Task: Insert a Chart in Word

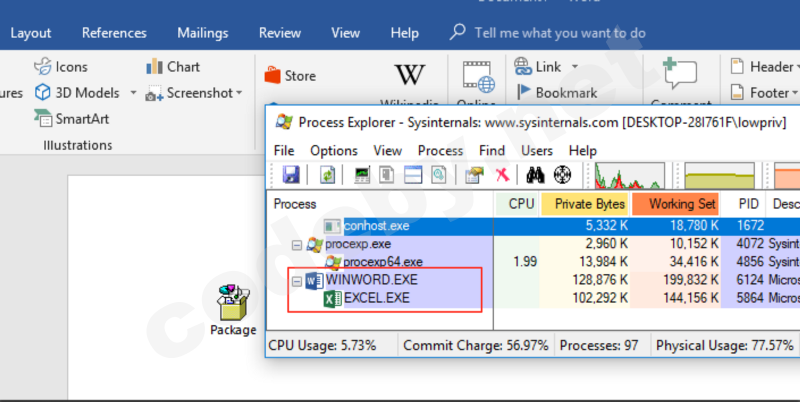Action: click(x=173, y=67)
